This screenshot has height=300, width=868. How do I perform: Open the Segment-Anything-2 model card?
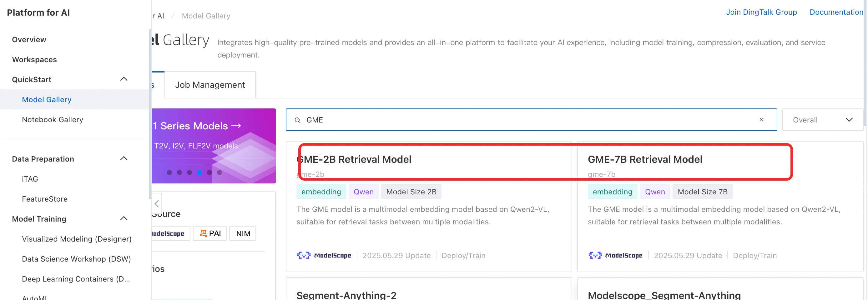346,295
